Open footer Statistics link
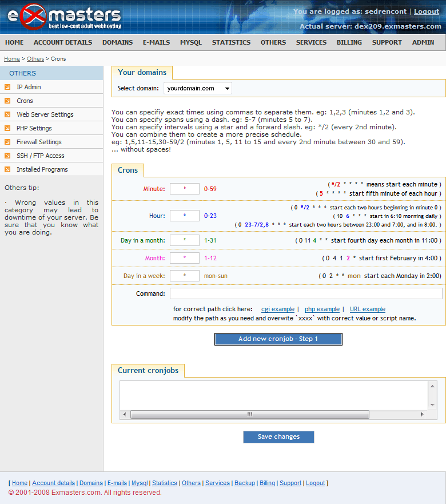 [x=165, y=483]
